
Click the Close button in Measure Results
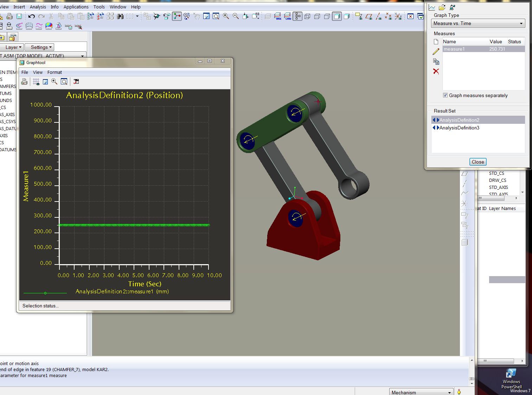[477, 162]
